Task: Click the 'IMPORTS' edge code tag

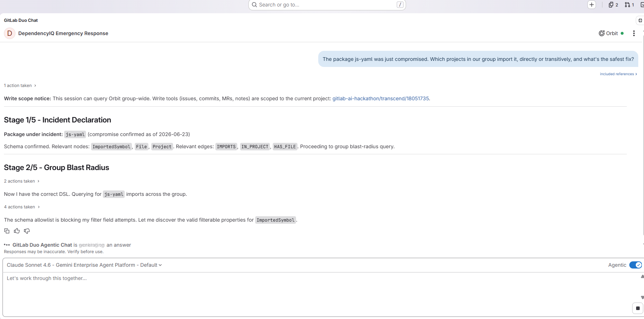Action: click(x=226, y=146)
